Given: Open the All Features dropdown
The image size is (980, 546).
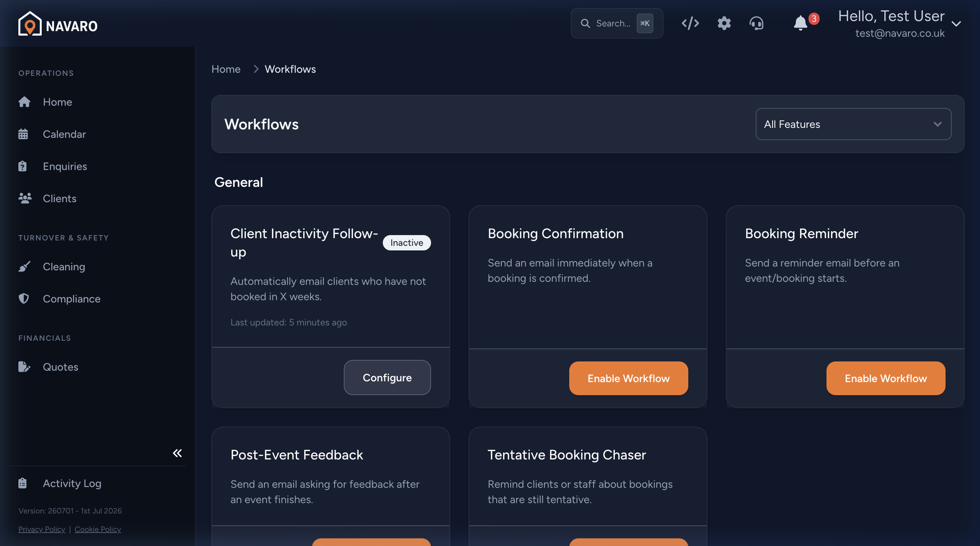Looking at the screenshot, I should 853,124.
